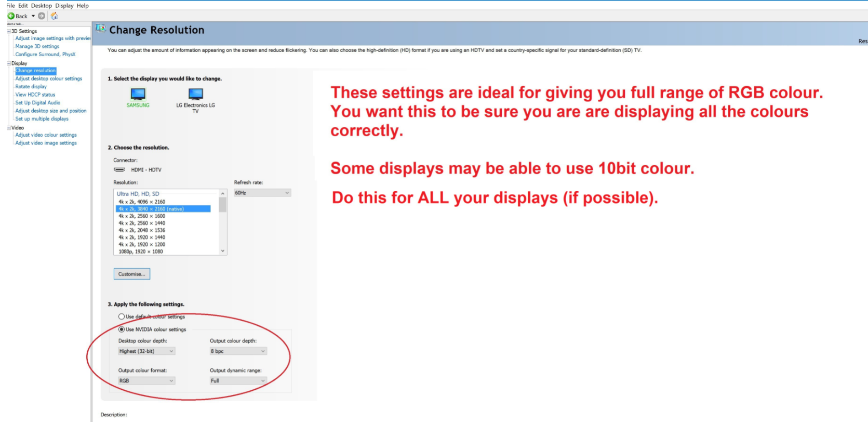
Task: Open Adjust desktop colour settings link
Action: 49,79
